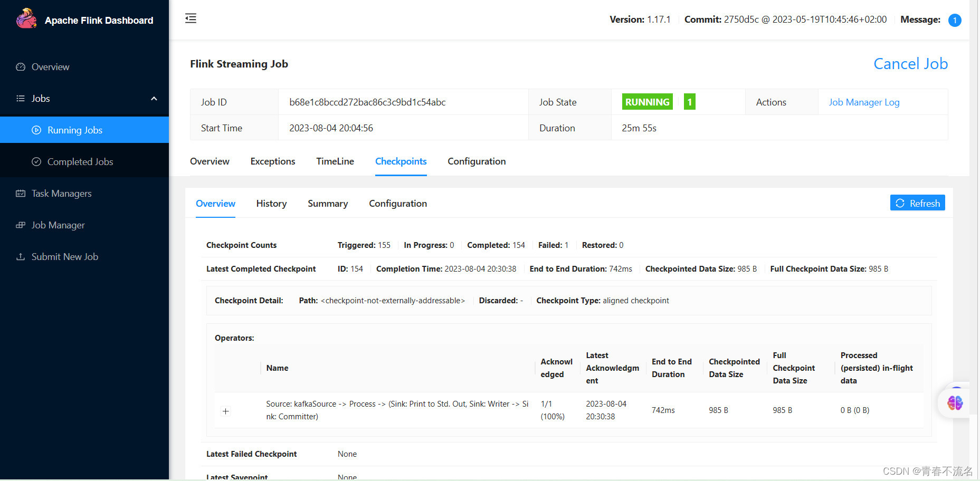Refresh the checkpoint statistics
980x481 pixels.
coord(917,203)
